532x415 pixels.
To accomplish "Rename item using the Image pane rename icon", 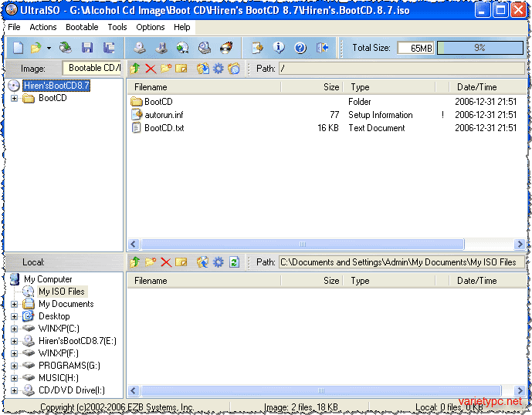I will [x=181, y=69].
